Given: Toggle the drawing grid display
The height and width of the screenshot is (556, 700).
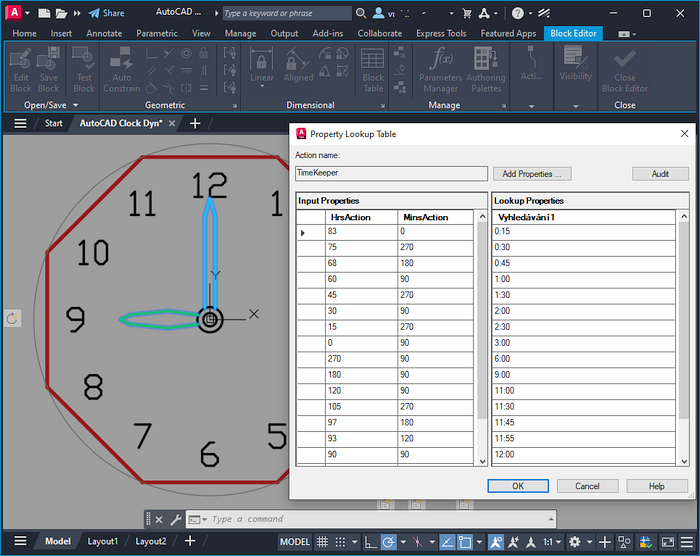Looking at the screenshot, I should coord(322,542).
